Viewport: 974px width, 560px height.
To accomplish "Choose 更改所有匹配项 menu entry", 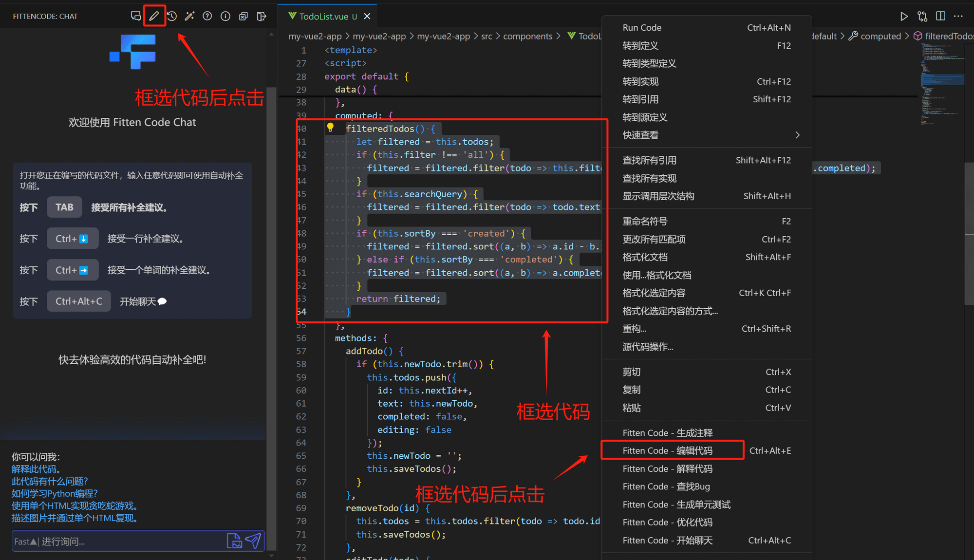I will [707, 239].
